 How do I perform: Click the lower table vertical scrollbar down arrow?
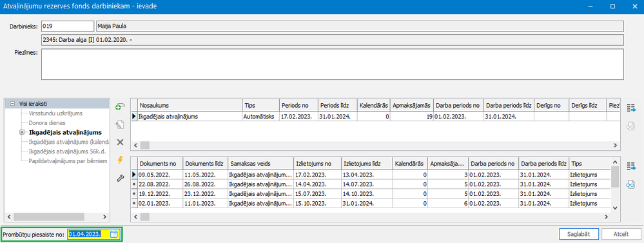pyautogui.click(x=615, y=208)
